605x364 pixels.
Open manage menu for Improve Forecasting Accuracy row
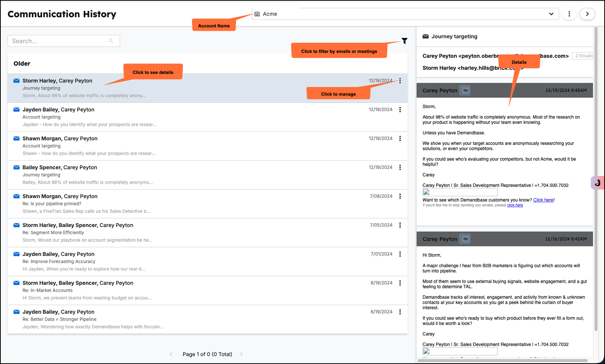pos(400,254)
